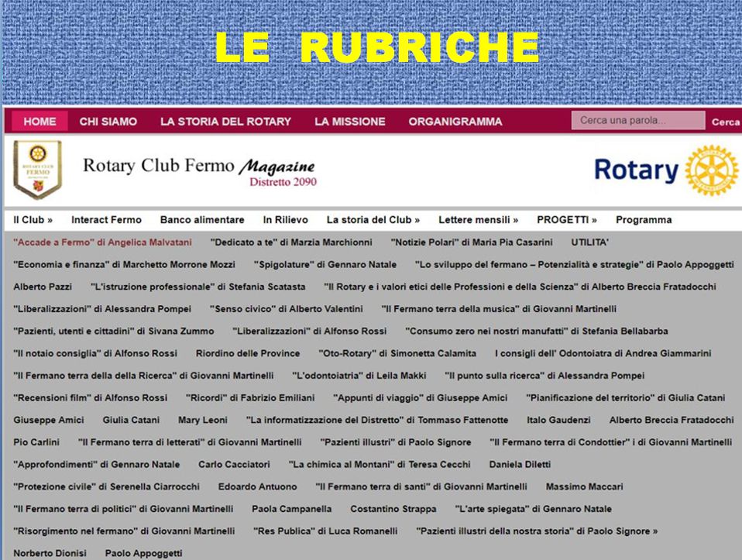
Task: Open the Rotary Club Fermo Magazine title
Action: click(199, 171)
